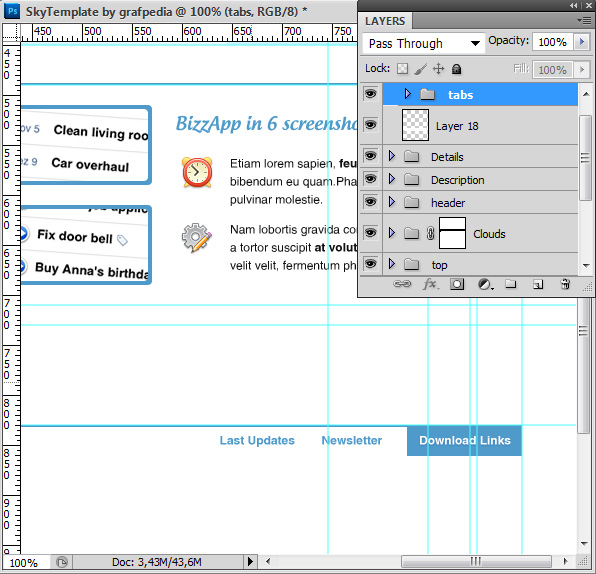This screenshot has height=574, width=596.
Task: Click Delete layer trash icon
Action: [565, 284]
